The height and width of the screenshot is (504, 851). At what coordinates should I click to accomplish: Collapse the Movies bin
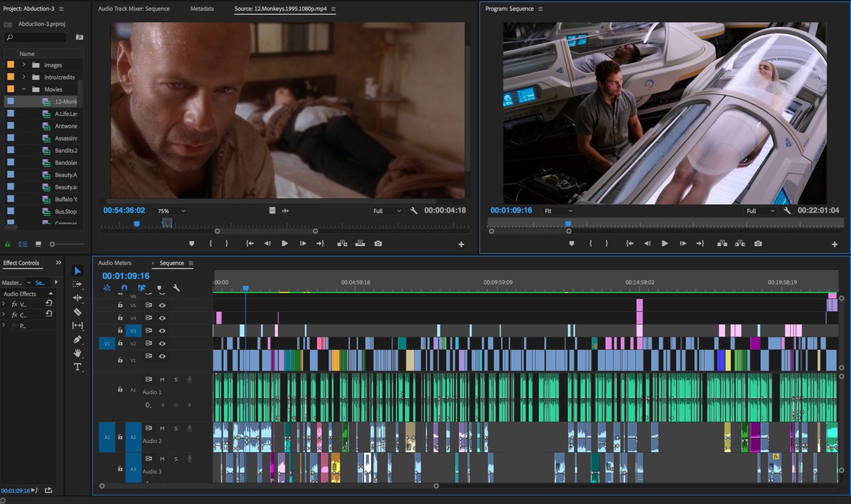[x=24, y=89]
